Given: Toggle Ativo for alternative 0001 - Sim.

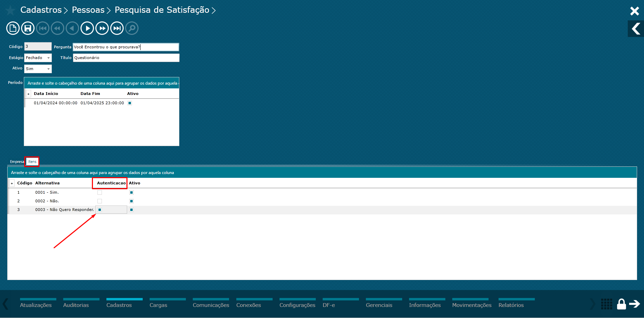Looking at the screenshot, I should [x=131, y=193].
